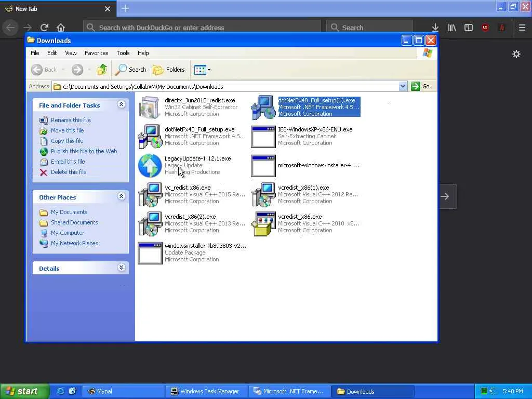Close the New Tab browser tab
Screen dimensions: 532x399
pyautogui.click(x=108, y=9)
